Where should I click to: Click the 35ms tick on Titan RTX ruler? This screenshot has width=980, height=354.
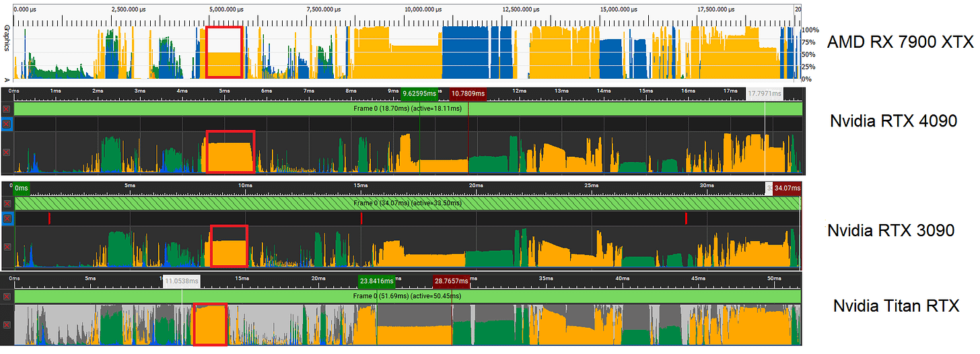pyautogui.click(x=545, y=278)
